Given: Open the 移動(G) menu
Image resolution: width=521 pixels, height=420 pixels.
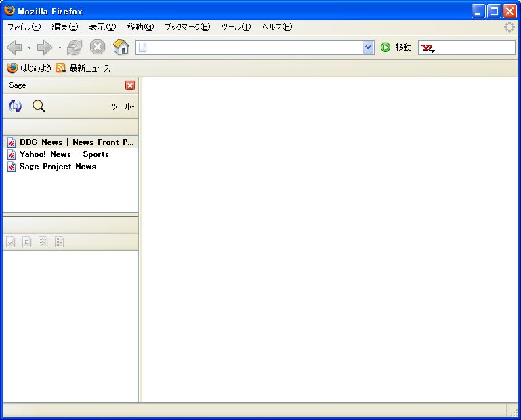Looking at the screenshot, I should [140, 27].
